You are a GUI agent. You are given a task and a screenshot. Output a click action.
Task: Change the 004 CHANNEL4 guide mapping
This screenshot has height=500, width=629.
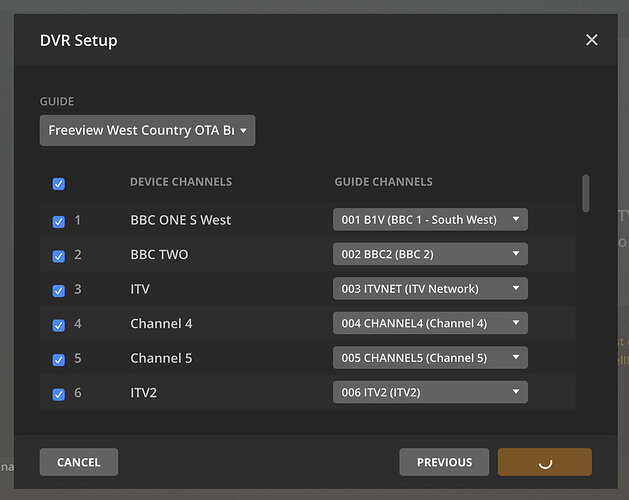430,324
